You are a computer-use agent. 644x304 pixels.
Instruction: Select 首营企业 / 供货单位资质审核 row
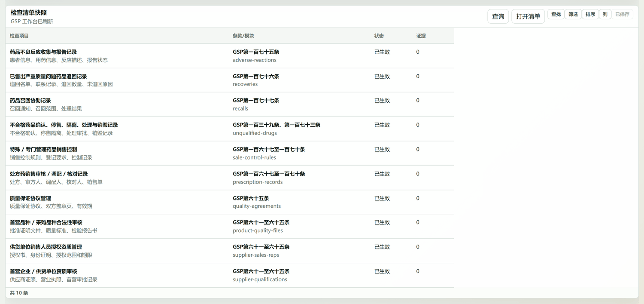click(x=230, y=276)
